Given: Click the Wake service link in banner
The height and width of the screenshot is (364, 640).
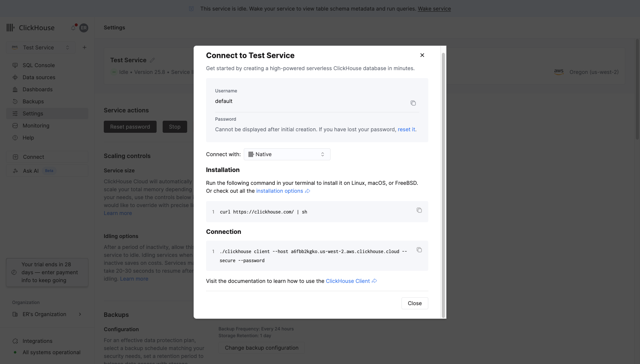Looking at the screenshot, I should [x=434, y=9].
